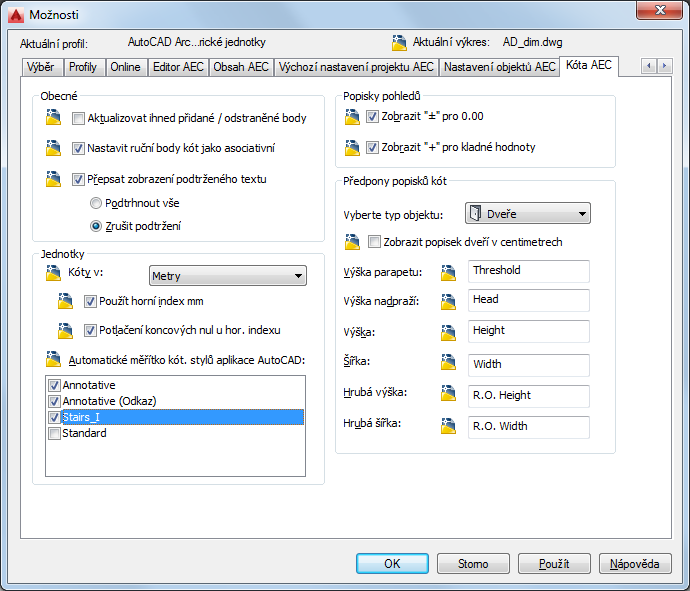Click drawing icon beside 'Zobrazit "±" pro 0.00'
690x591 pixels.
(x=352, y=117)
